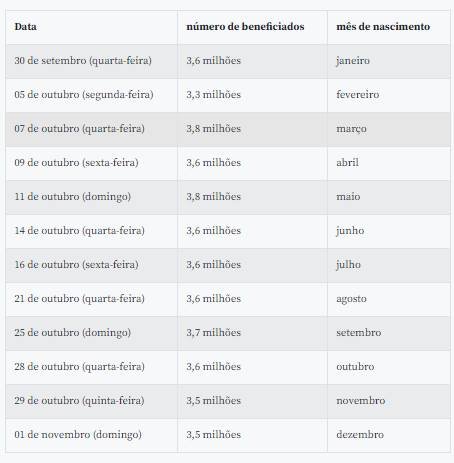
Task: Select the maio cell
Action: 389,197
